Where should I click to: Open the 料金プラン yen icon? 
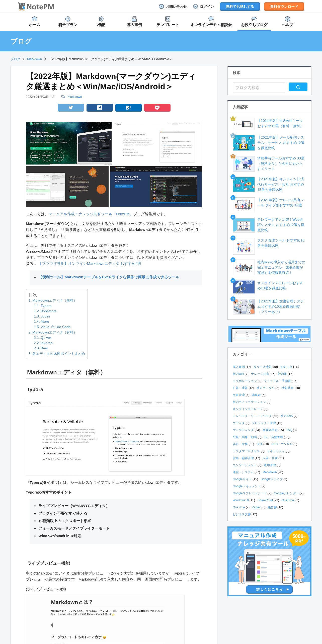[68, 19]
